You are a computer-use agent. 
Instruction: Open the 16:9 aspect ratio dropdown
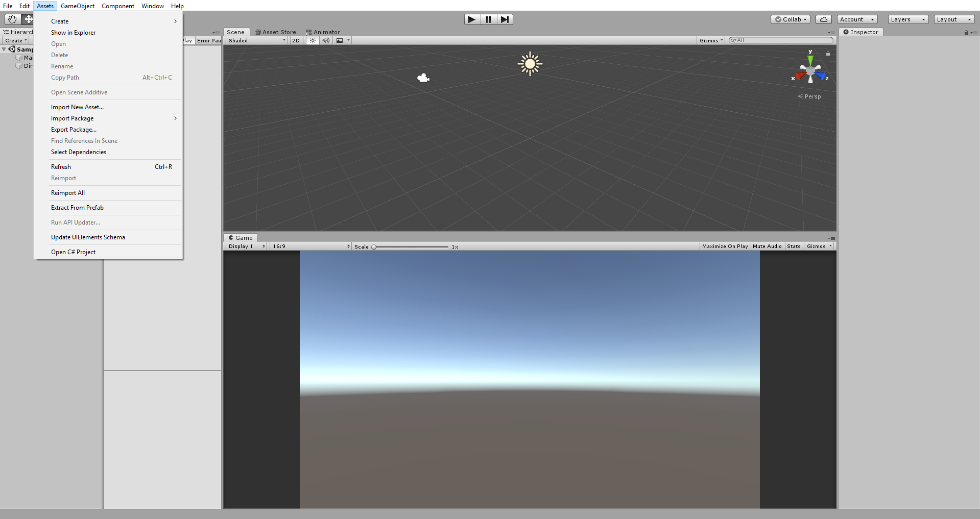(309, 246)
